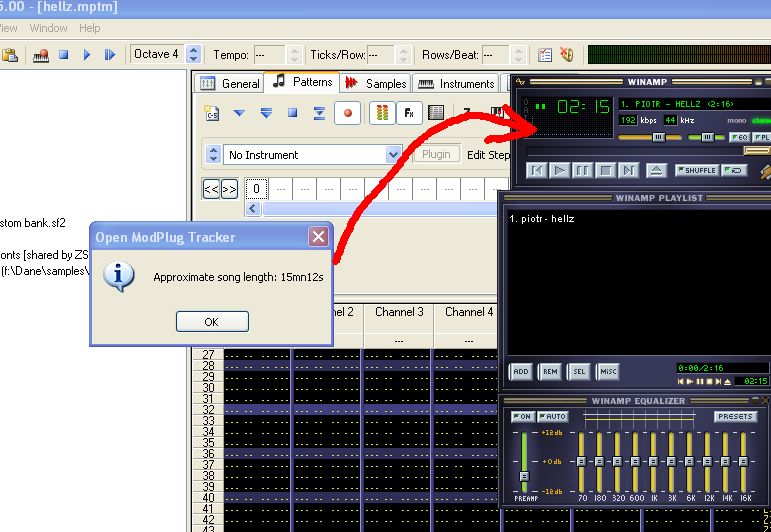Click the MIDI record icon in main toolbar

click(x=41, y=55)
